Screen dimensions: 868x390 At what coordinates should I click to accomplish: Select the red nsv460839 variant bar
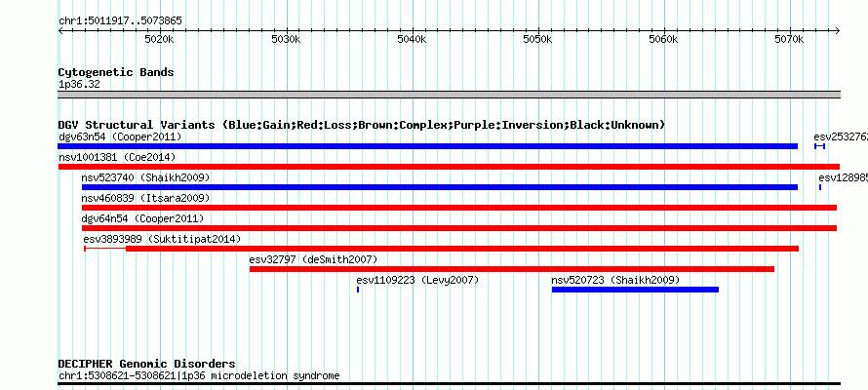[459, 208]
